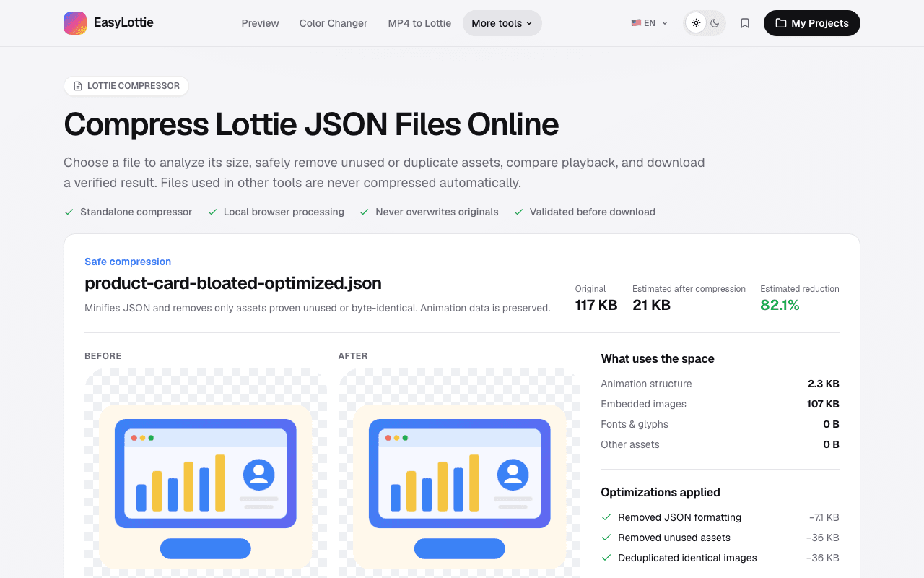Click the US flag icon in language selector
The image size is (924, 578).
(636, 23)
